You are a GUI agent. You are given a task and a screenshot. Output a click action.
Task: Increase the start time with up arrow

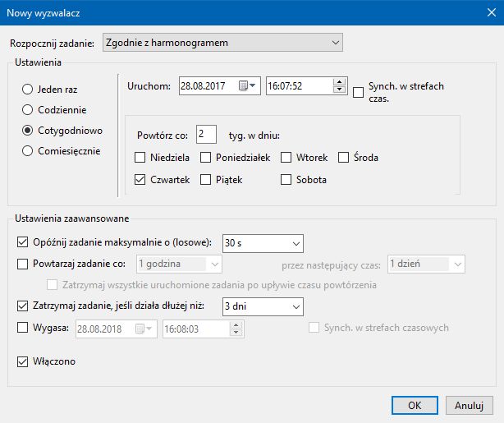pos(339,81)
